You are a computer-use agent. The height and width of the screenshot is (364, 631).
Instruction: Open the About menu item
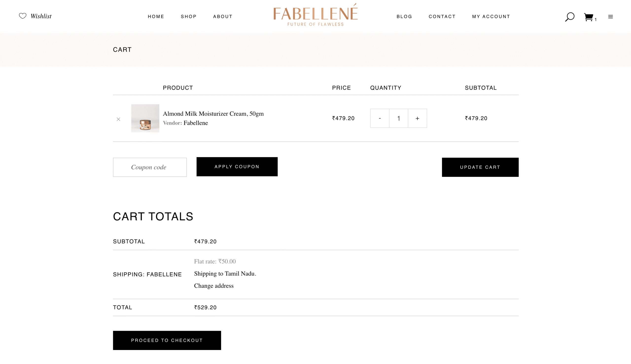[223, 17]
